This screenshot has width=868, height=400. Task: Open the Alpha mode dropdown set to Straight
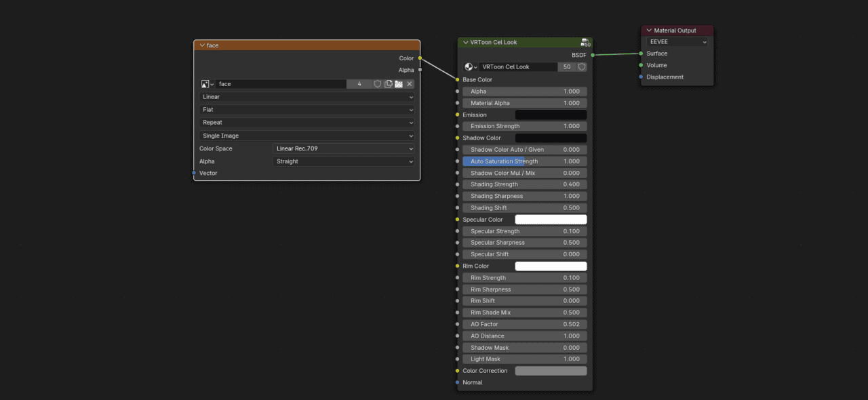(343, 161)
